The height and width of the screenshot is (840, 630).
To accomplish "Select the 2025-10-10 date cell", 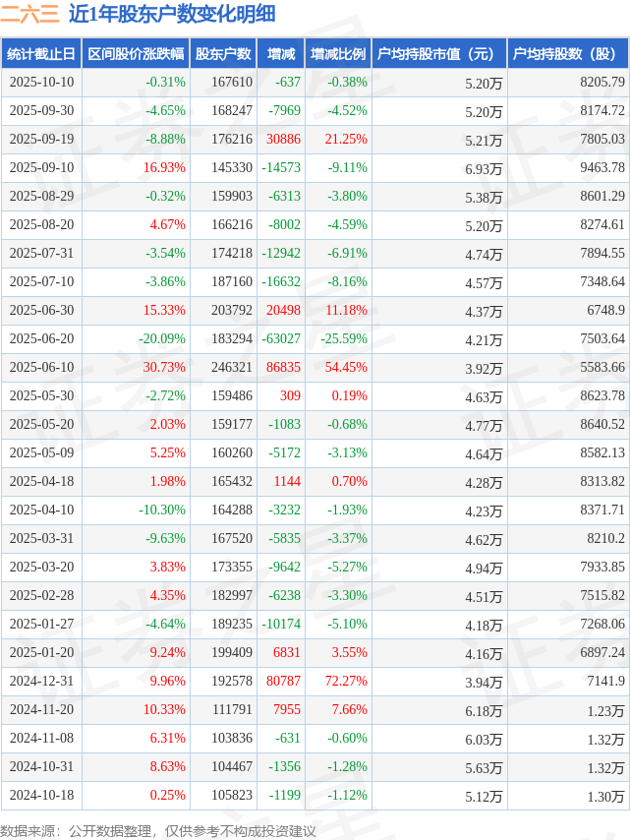I will coord(41,83).
